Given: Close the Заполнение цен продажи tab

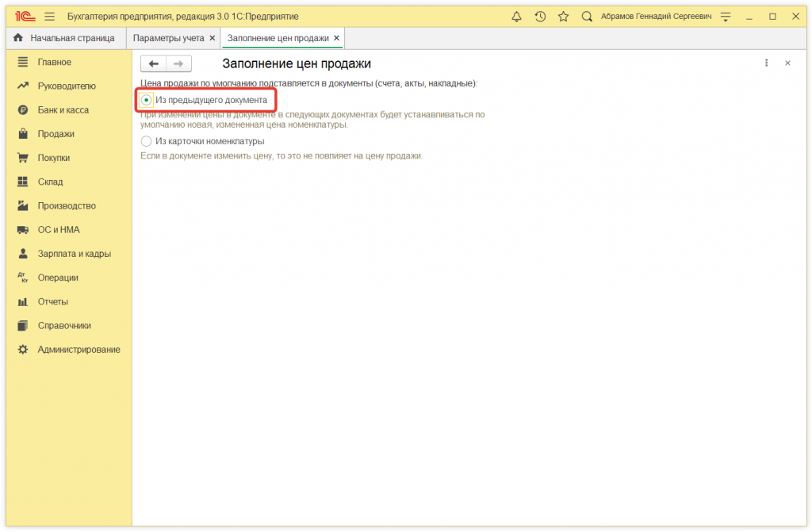Looking at the screenshot, I should pos(338,37).
